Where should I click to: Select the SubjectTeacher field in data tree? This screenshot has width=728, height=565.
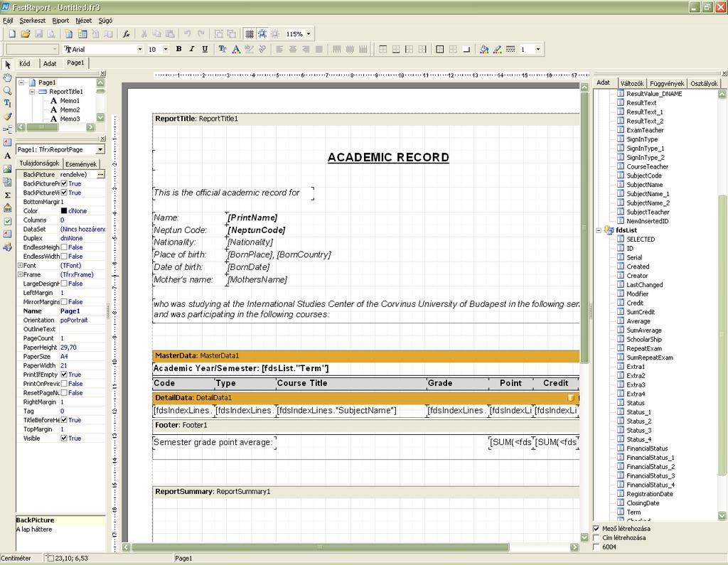click(648, 212)
